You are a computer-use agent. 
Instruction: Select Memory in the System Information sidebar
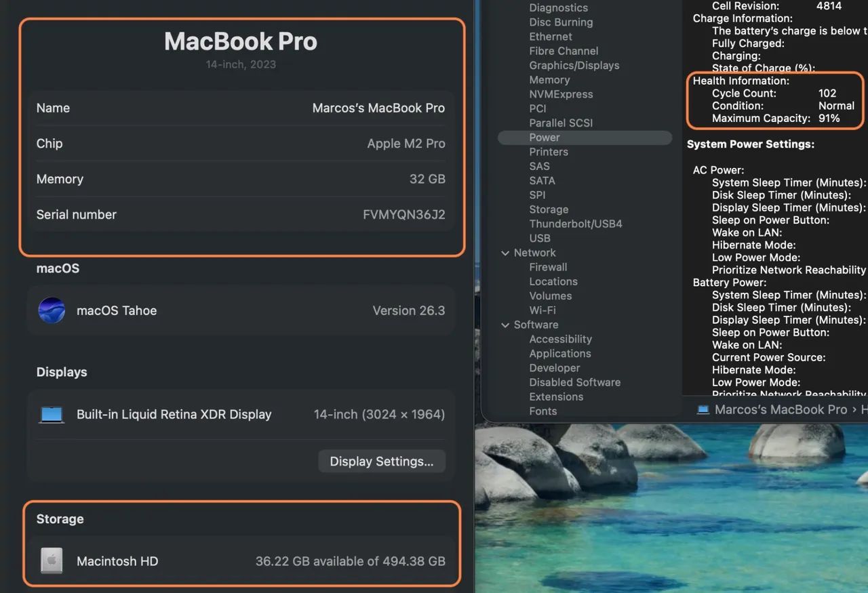[549, 79]
